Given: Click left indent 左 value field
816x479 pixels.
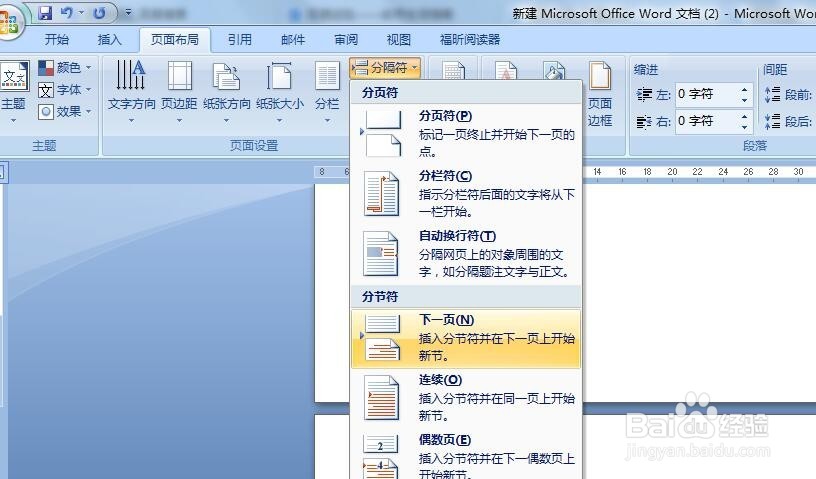Looking at the screenshot, I should click(x=707, y=94).
